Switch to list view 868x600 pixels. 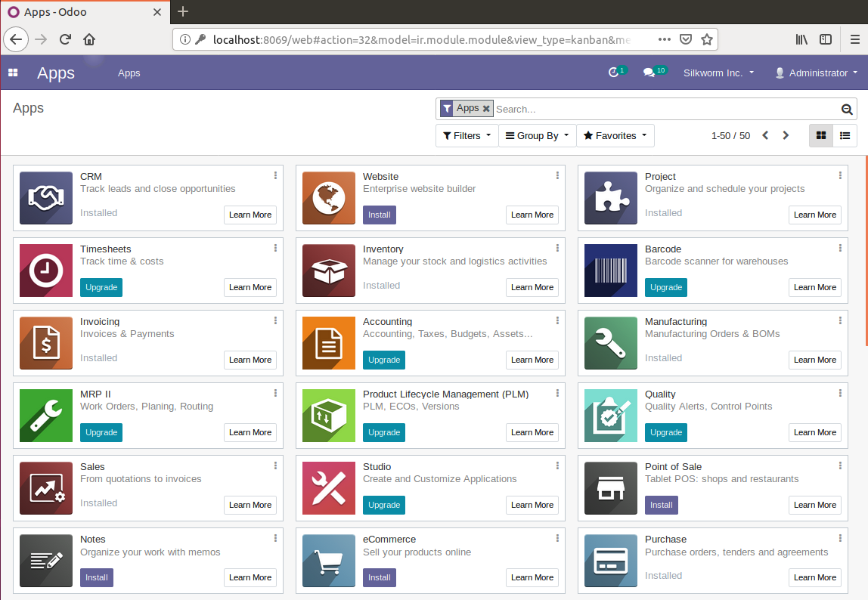tap(845, 136)
